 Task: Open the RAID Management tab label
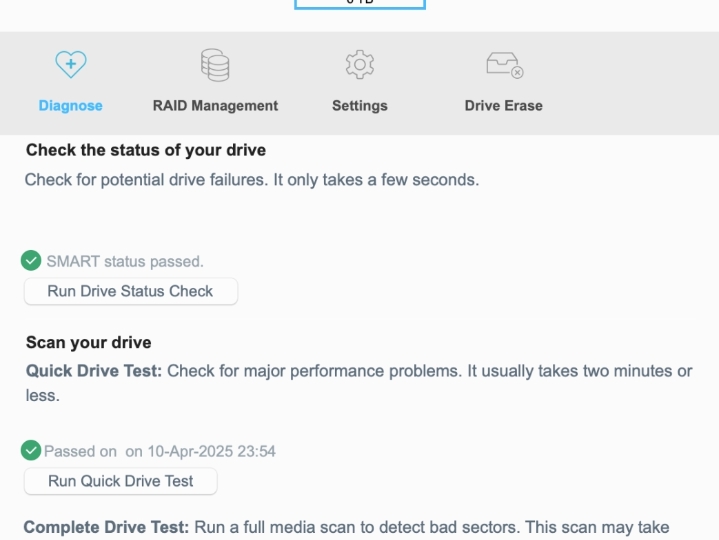(215, 105)
